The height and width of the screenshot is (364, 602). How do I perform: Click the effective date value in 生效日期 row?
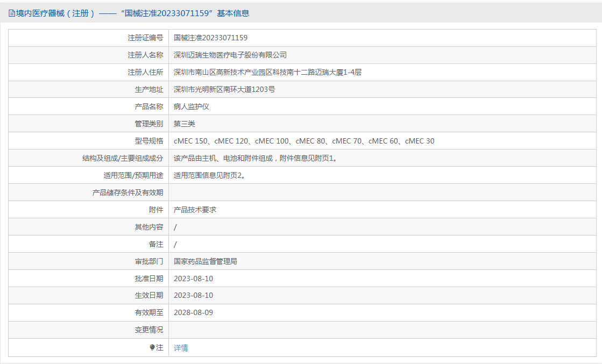pos(193,295)
